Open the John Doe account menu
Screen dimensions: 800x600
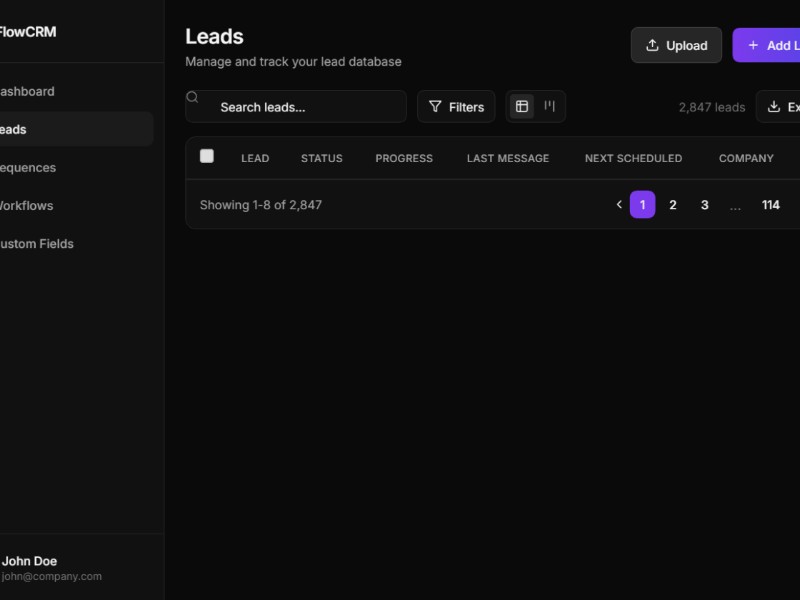click(x=50, y=567)
